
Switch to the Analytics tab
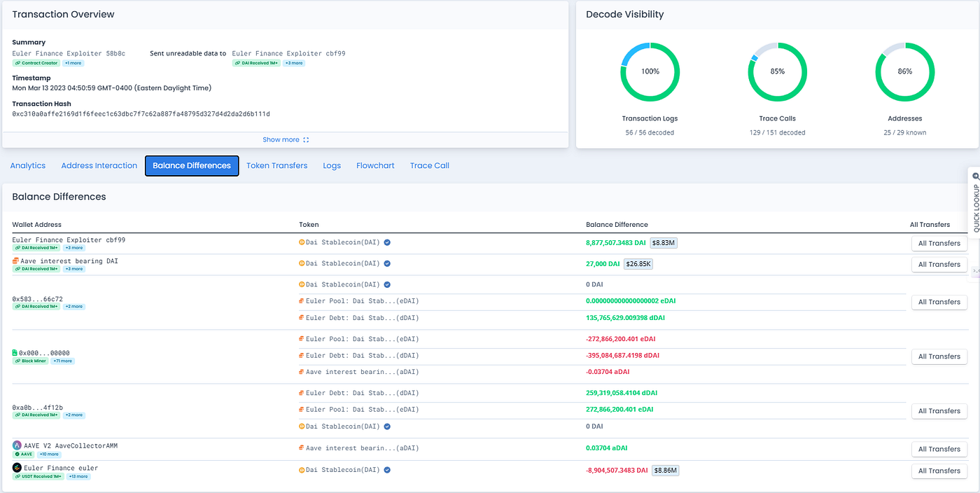point(28,166)
